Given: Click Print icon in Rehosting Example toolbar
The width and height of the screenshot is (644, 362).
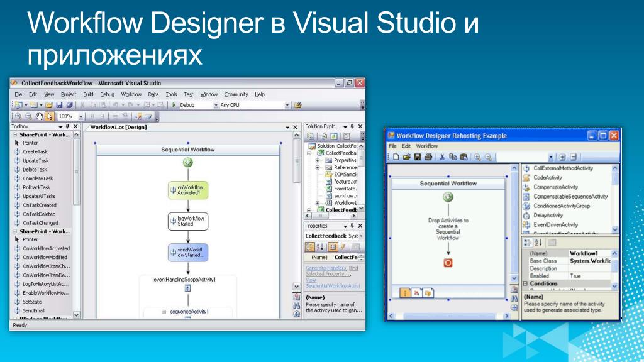Looking at the screenshot, I should pyautogui.click(x=428, y=156).
